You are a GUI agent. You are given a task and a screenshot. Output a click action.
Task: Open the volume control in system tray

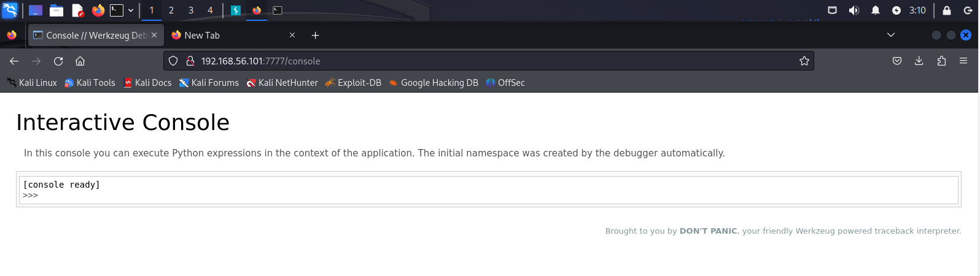(x=854, y=10)
